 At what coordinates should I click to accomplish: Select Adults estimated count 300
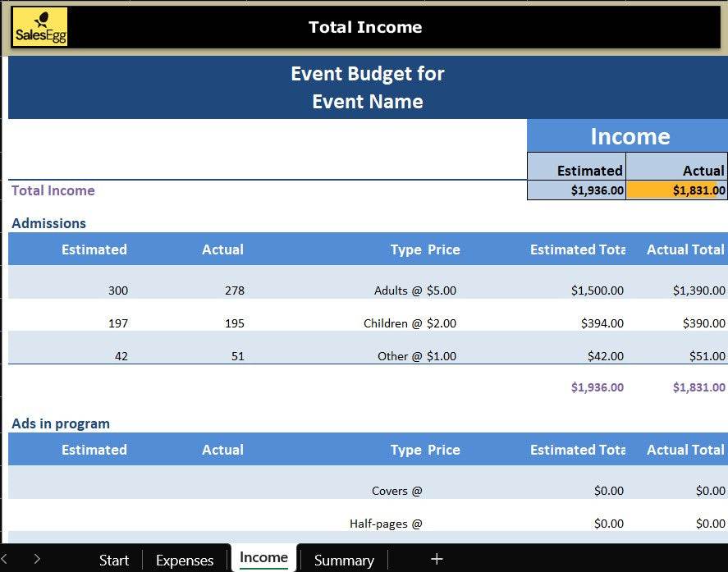tap(117, 290)
